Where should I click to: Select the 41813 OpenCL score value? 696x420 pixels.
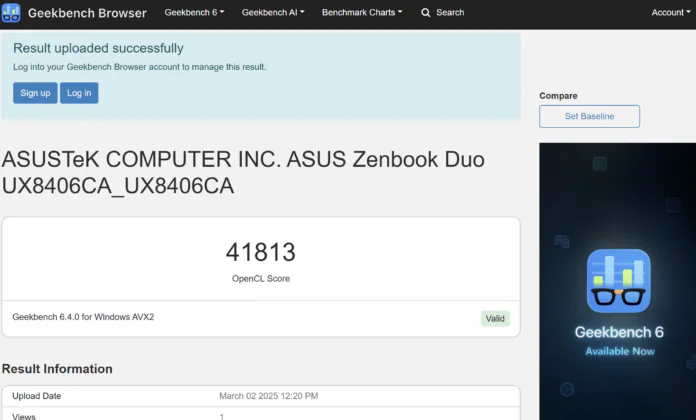(261, 252)
